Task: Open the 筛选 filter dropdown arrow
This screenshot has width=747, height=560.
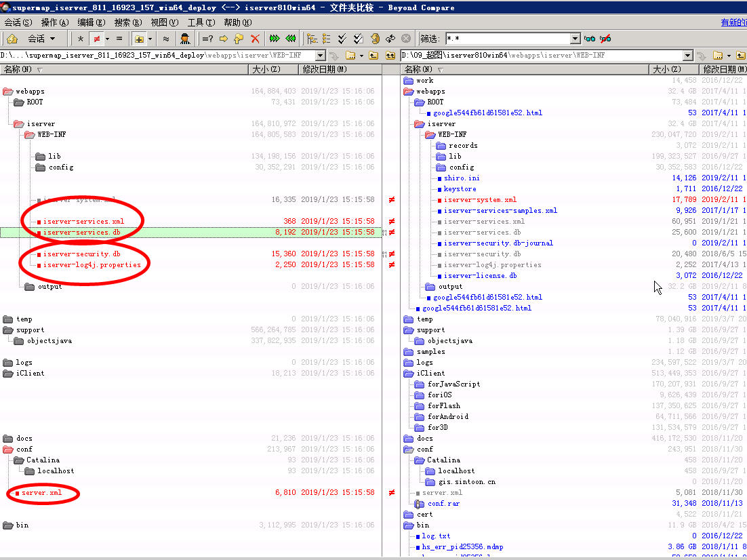Action: pos(576,39)
